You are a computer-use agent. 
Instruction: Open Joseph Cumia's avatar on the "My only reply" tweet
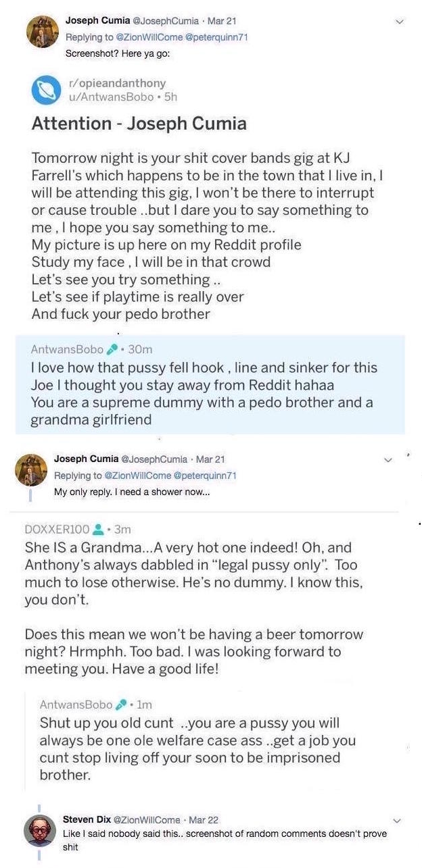31,469
